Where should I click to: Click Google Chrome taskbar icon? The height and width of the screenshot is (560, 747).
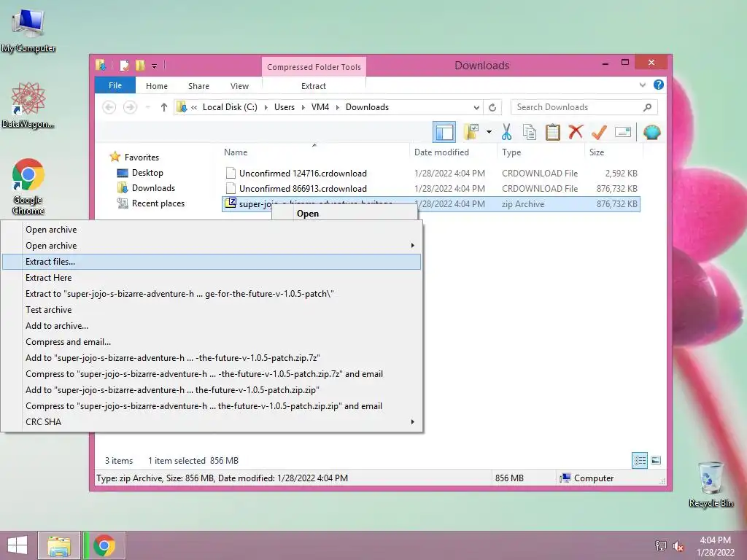[x=104, y=545]
